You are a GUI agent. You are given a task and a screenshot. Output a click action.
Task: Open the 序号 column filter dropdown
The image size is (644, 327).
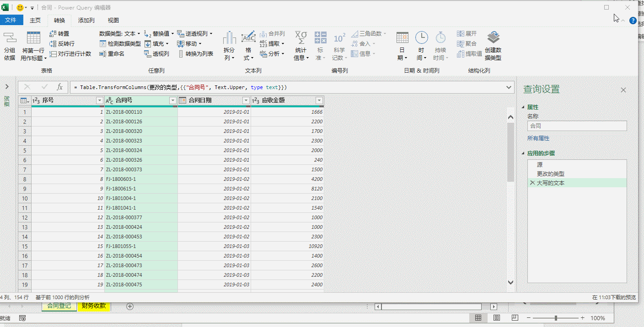(x=100, y=100)
